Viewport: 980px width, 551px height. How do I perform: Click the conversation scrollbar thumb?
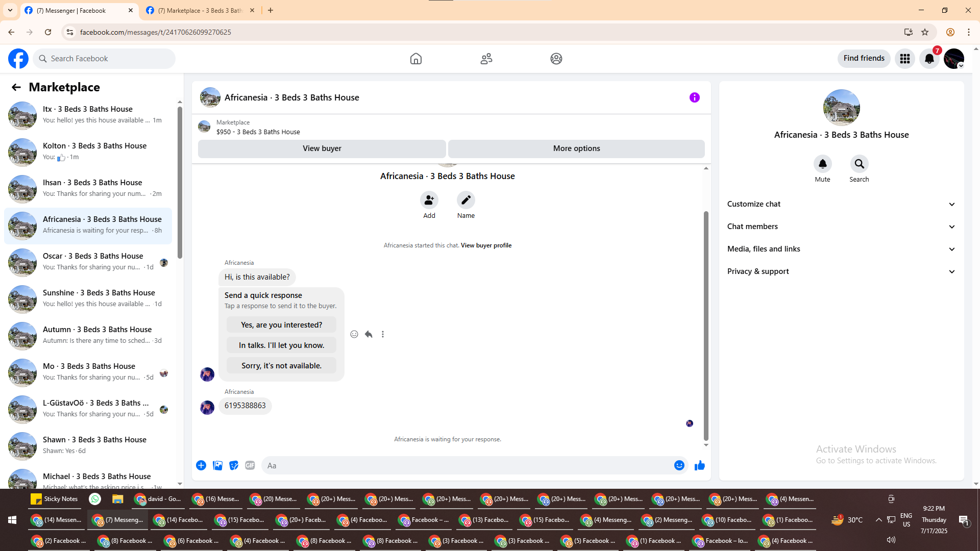coord(706,325)
